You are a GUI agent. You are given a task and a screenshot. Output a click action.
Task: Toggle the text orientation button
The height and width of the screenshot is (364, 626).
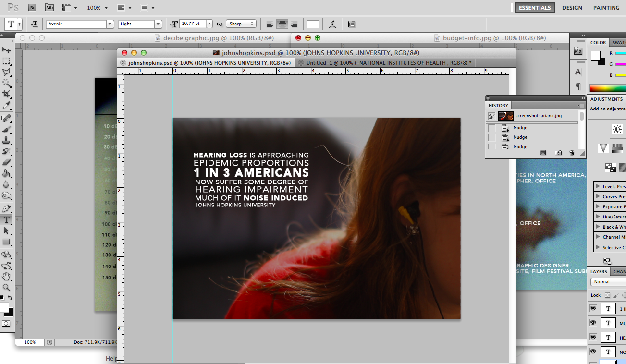34,24
